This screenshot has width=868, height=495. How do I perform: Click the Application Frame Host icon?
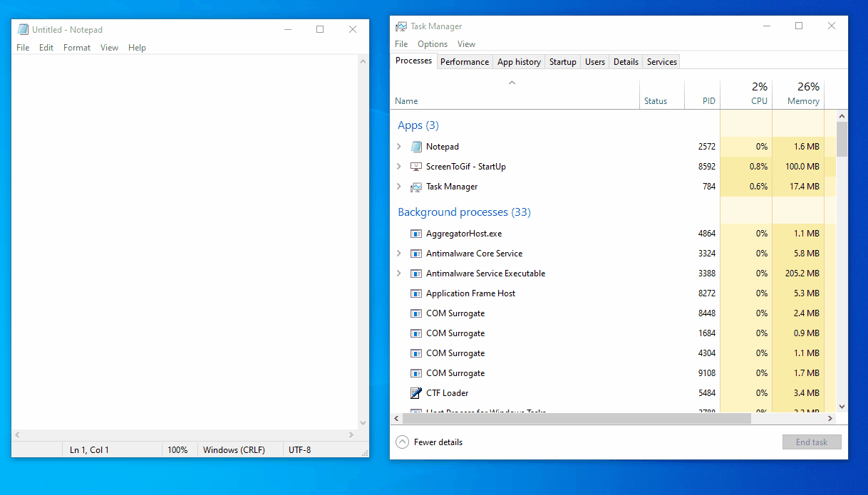(x=417, y=293)
